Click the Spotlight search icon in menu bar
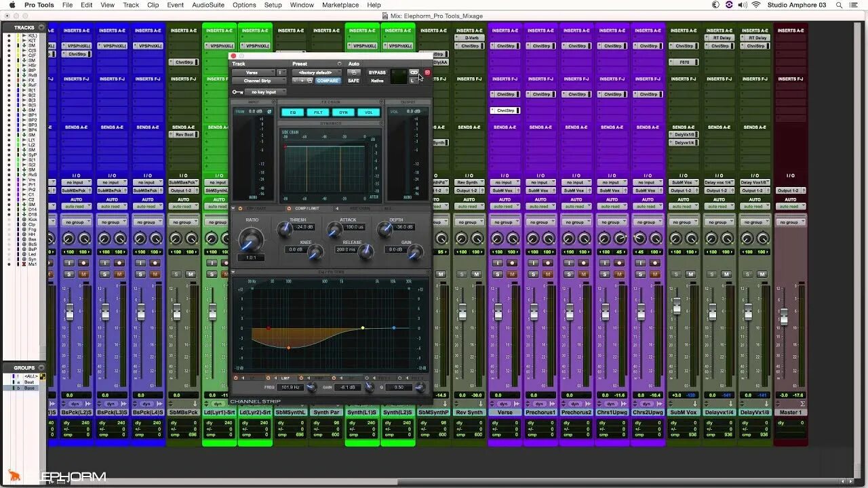The height and width of the screenshot is (488, 868). pyautogui.click(x=838, y=5)
